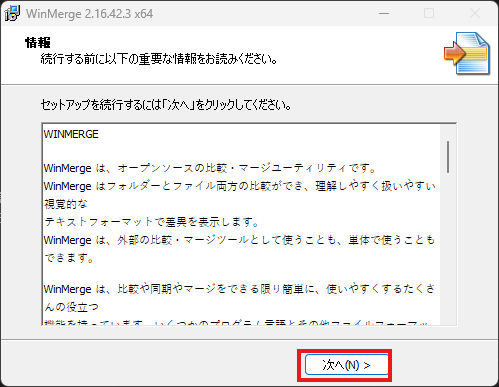Click the WinMerge document arrow logo
This screenshot has width=499, height=387.
467,53
